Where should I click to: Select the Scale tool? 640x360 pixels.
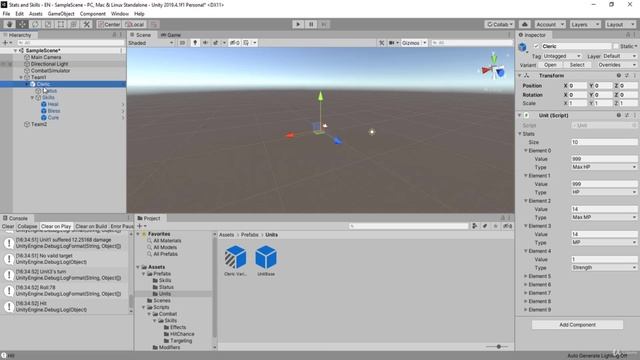pyautogui.click(x=48, y=24)
